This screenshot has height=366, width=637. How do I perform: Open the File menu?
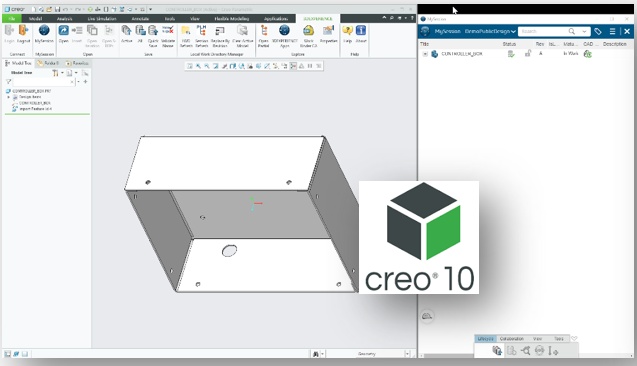[x=12, y=19]
